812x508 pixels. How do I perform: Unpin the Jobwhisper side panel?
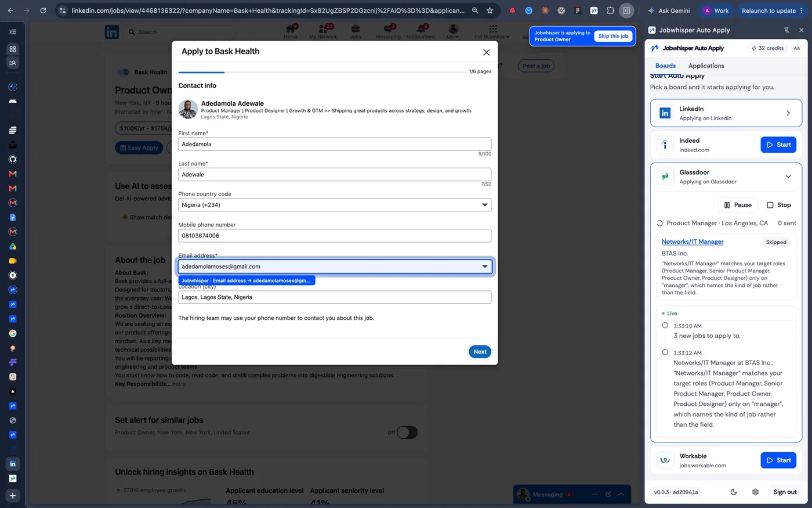click(786, 30)
